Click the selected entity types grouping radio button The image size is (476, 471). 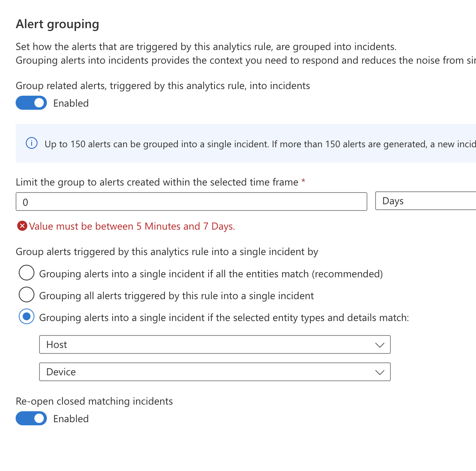[x=26, y=317]
